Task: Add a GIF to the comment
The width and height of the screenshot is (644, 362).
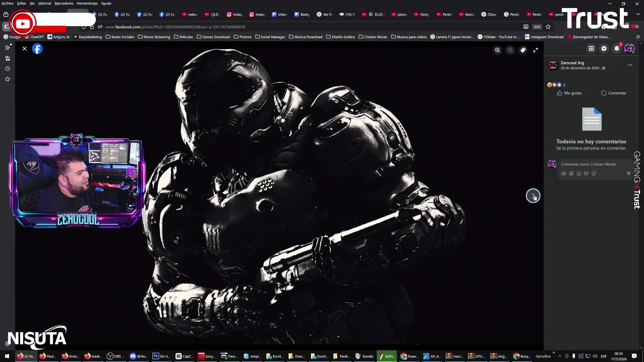Action: pos(586,173)
